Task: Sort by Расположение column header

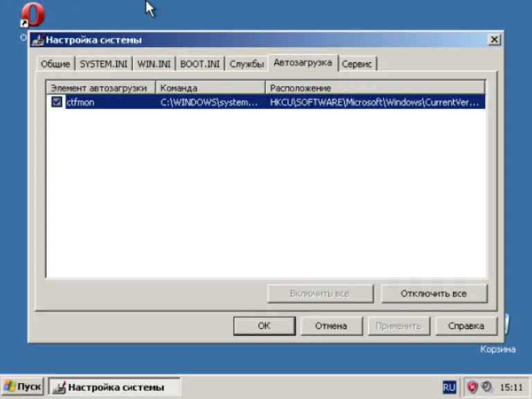Action: pyautogui.click(x=375, y=88)
